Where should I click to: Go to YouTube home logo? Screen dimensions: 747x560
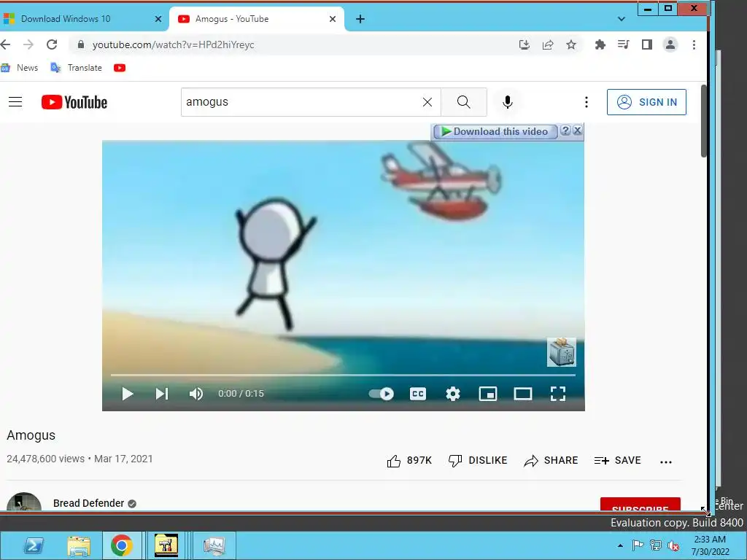click(x=74, y=102)
